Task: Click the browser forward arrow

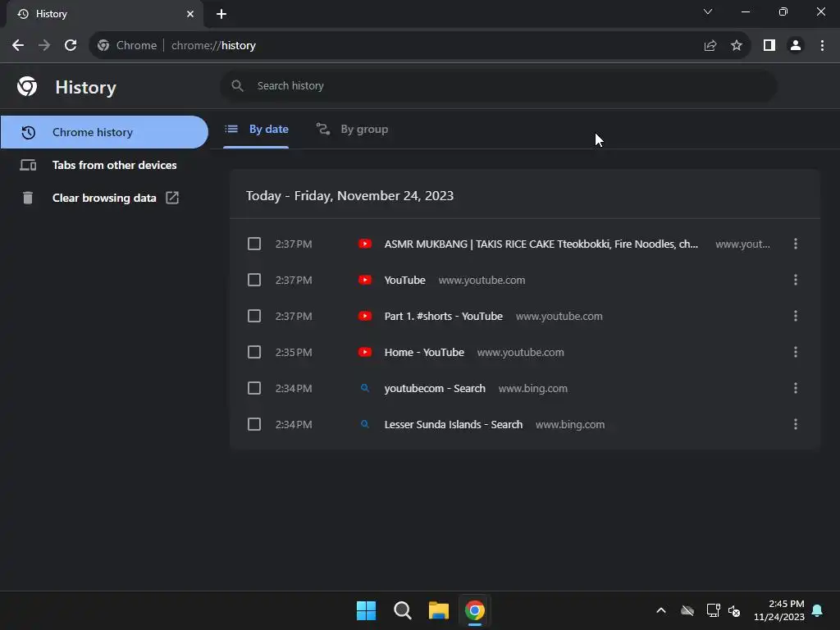Action: [44, 46]
